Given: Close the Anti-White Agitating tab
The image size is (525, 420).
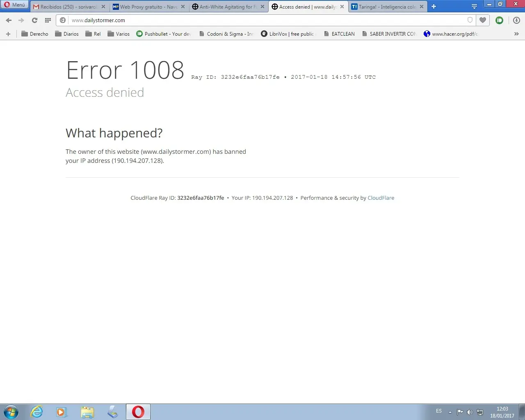Looking at the screenshot, I should click(x=262, y=7).
